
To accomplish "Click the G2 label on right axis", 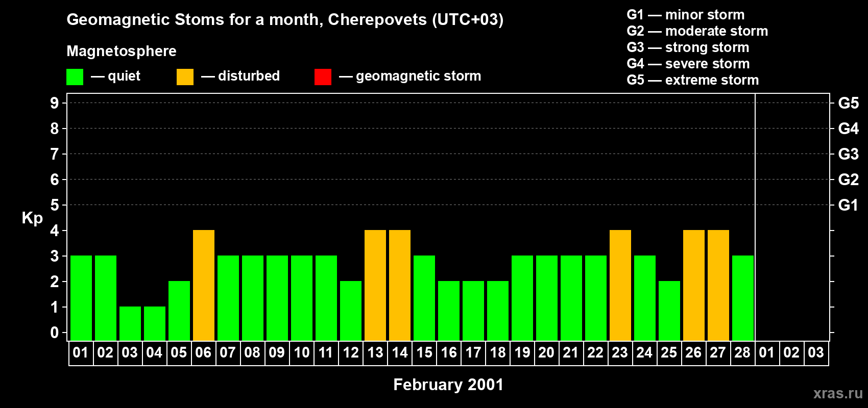I will point(848,180).
